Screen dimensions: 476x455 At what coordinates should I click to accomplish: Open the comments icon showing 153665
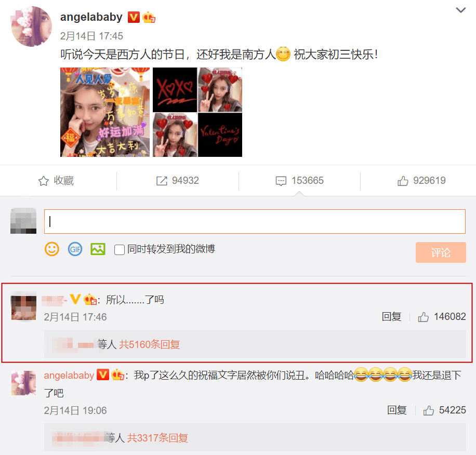[x=281, y=181]
